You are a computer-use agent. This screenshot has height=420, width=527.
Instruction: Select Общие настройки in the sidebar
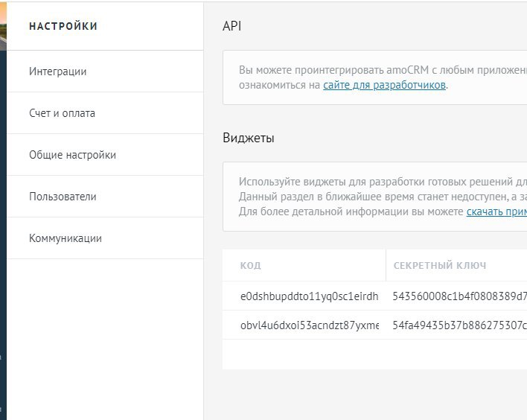coord(72,155)
